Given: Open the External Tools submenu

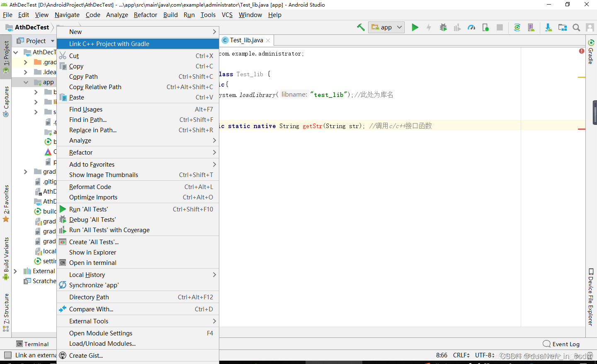Looking at the screenshot, I should point(138,321).
